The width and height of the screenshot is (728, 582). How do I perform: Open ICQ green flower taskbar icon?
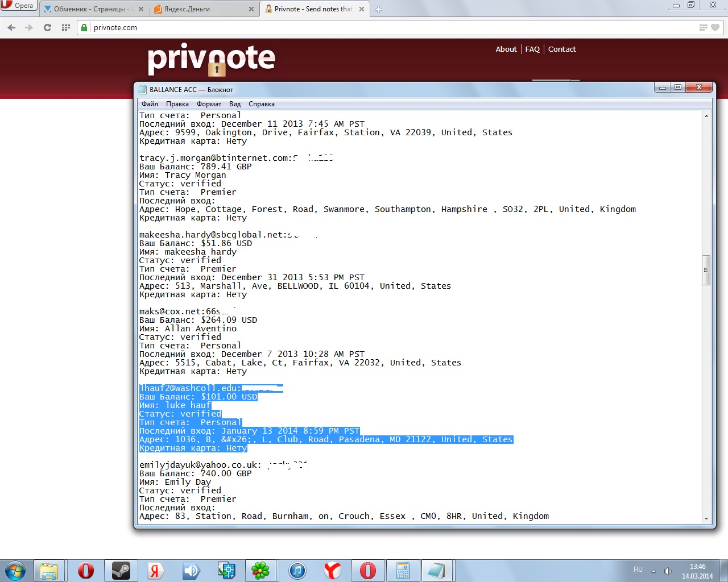pos(261,571)
